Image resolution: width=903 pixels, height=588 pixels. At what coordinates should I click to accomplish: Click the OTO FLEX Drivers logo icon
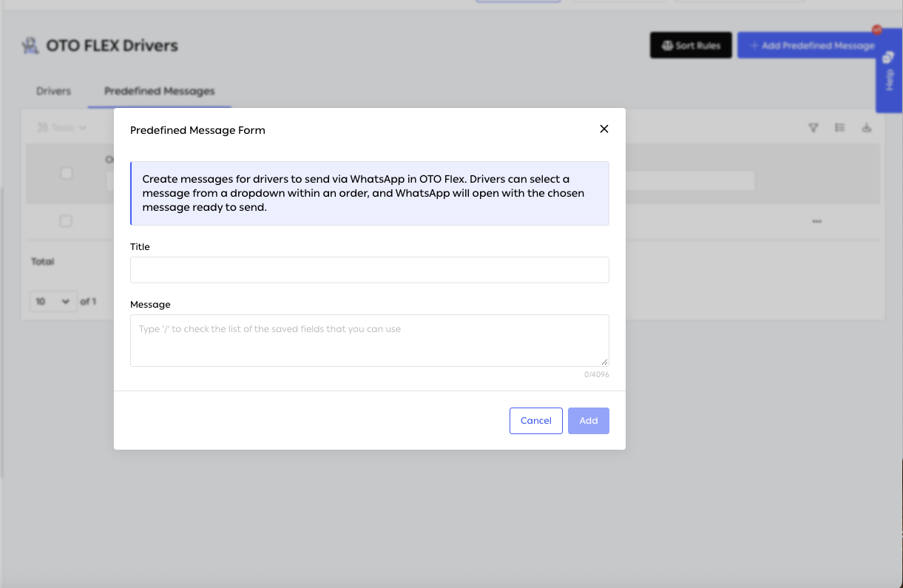(x=30, y=46)
